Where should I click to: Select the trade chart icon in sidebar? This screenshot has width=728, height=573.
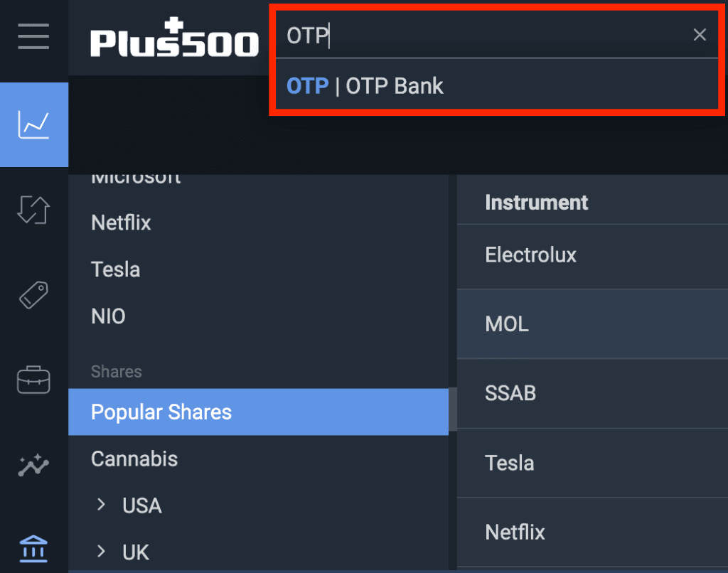point(33,125)
